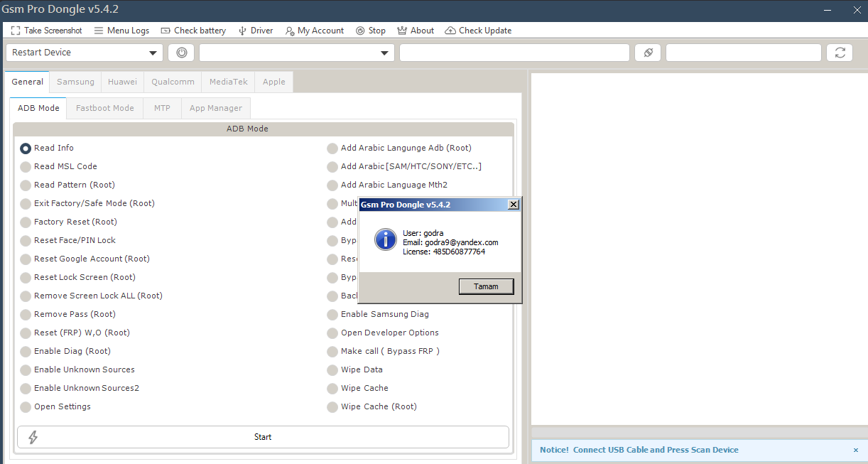
Task: Select Open Developer Options radio button
Action: (x=332, y=333)
